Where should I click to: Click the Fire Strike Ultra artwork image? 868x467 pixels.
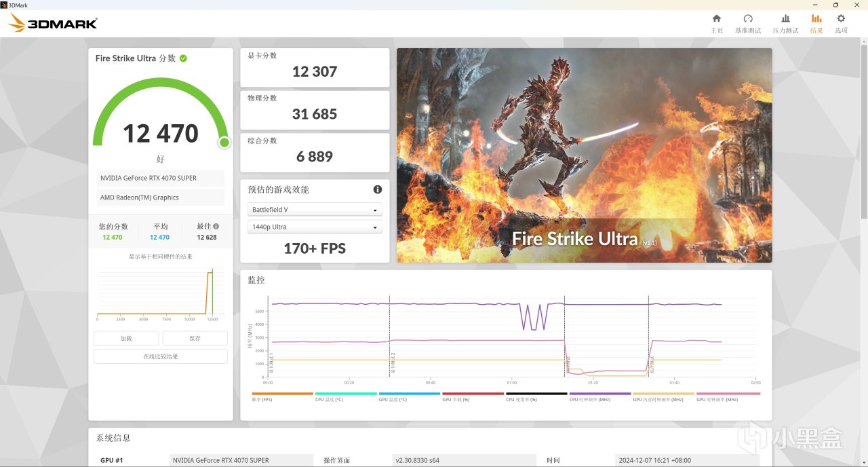[x=584, y=155]
